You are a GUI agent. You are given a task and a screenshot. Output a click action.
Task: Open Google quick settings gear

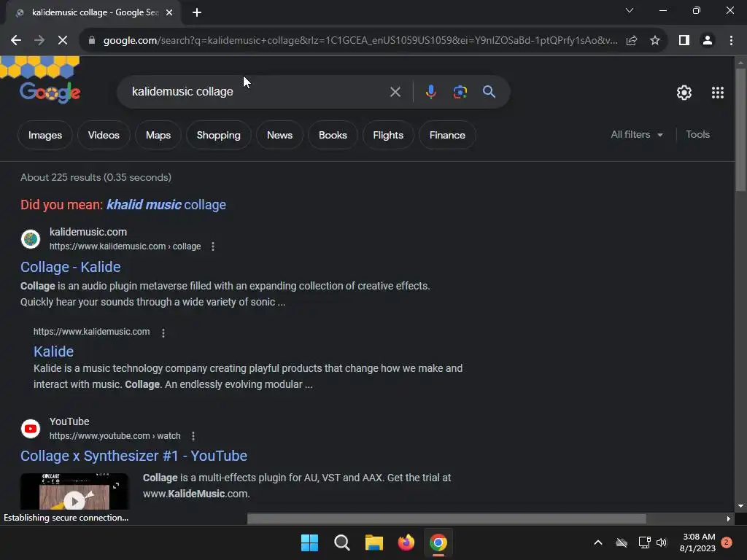click(684, 93)
